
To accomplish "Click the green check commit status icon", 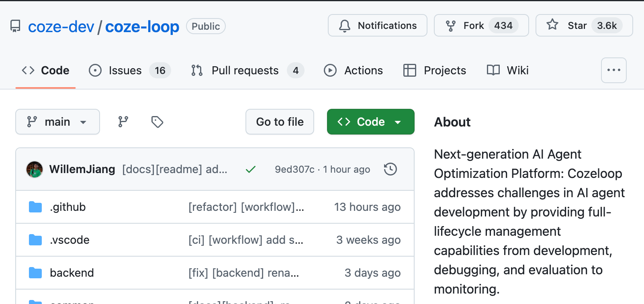I will 251,169.
